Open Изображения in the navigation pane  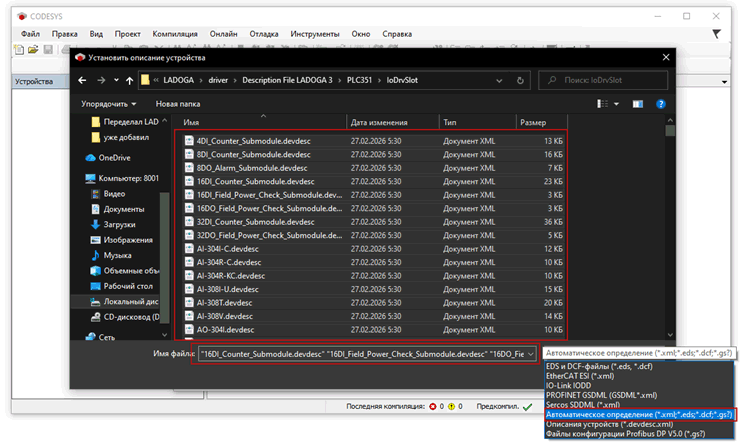point(128,240)
